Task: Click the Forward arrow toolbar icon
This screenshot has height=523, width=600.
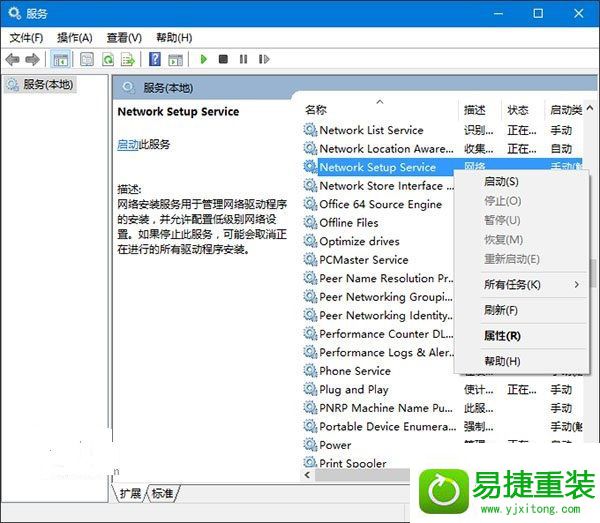Action: click(x=32, y=60)
